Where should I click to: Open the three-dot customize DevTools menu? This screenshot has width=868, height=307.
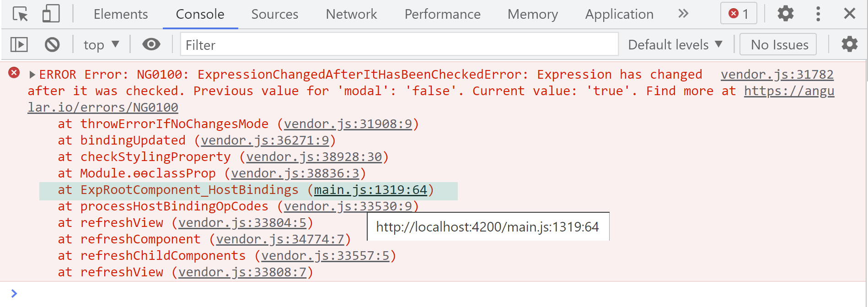(818, 14)
